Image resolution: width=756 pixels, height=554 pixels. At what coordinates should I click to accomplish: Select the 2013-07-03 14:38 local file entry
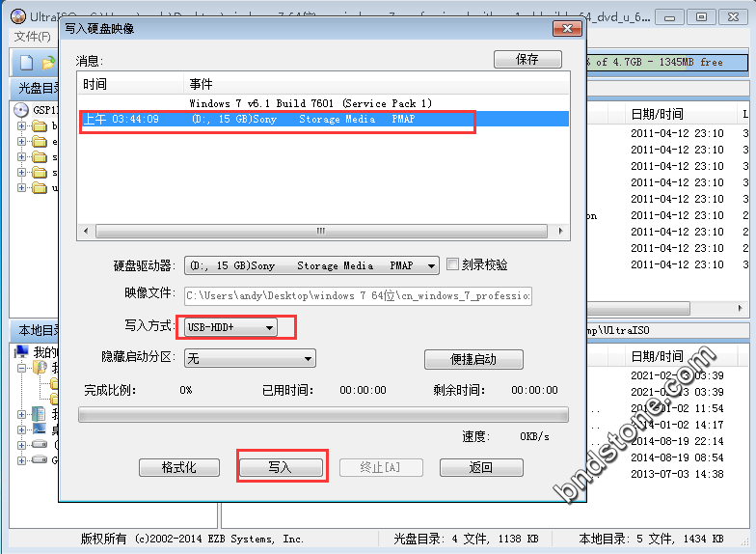coord(677,474)
